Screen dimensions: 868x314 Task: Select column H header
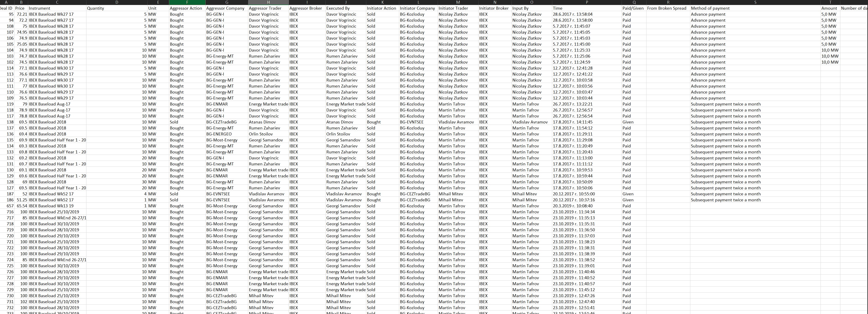coord(268,2)
